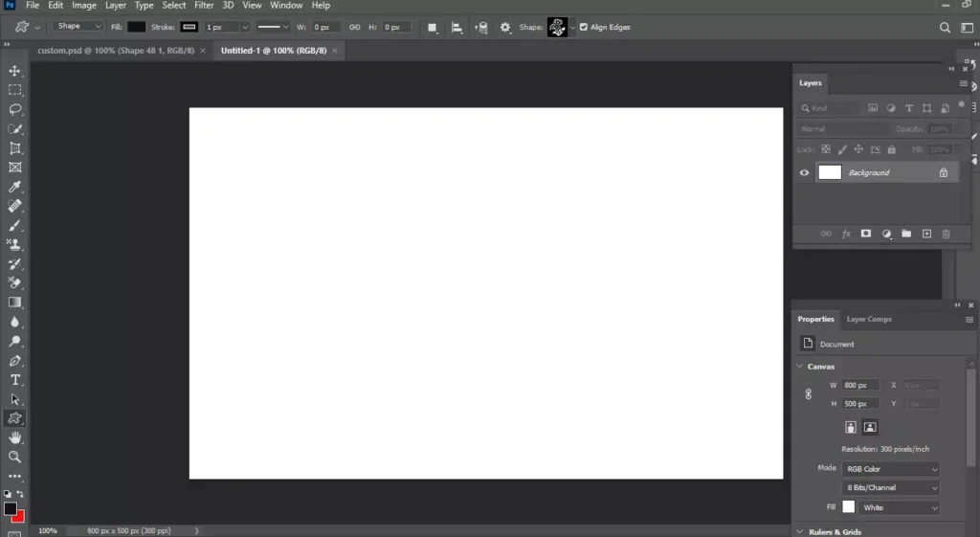The height and width of the screenshot is (537, 980).
Task: Collapse the Canvas section
Action: coord(799,367)
